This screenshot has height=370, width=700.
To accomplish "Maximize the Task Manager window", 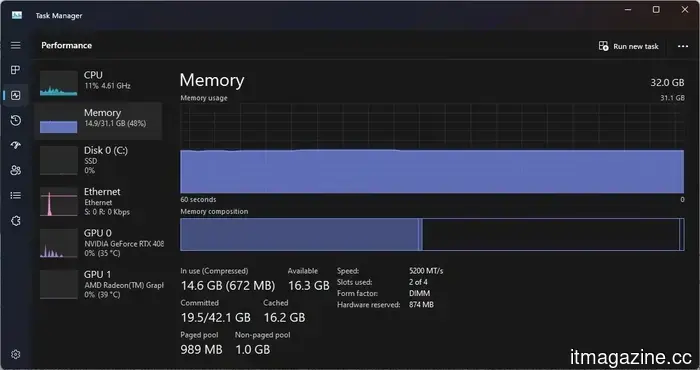I will [656, 10].
